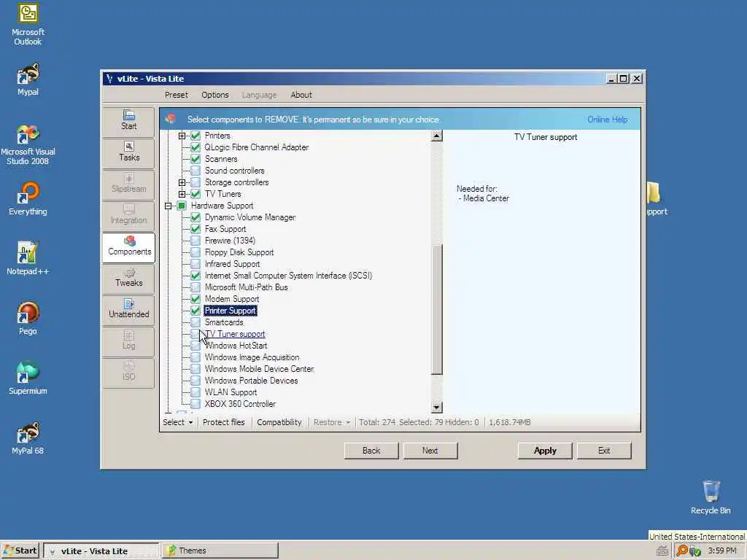
Task: Click Compatibility in bottom toolbar
Action: [279, 422]
